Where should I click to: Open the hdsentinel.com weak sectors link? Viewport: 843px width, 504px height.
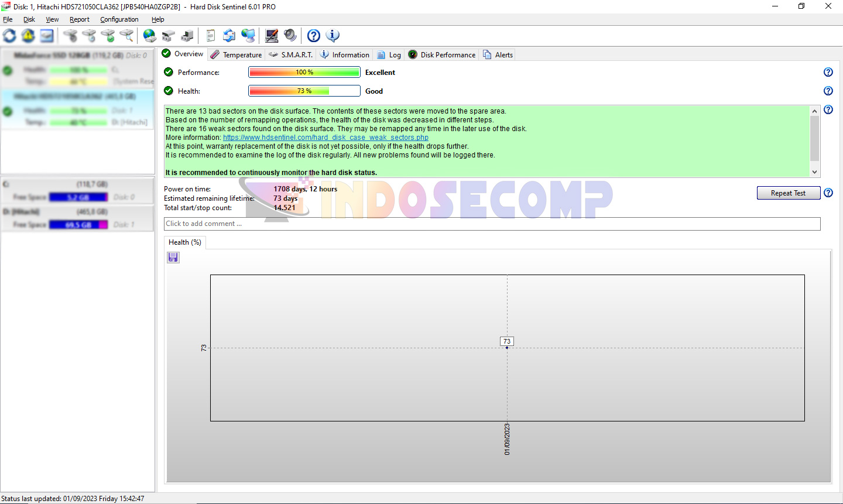click(325, 138)
